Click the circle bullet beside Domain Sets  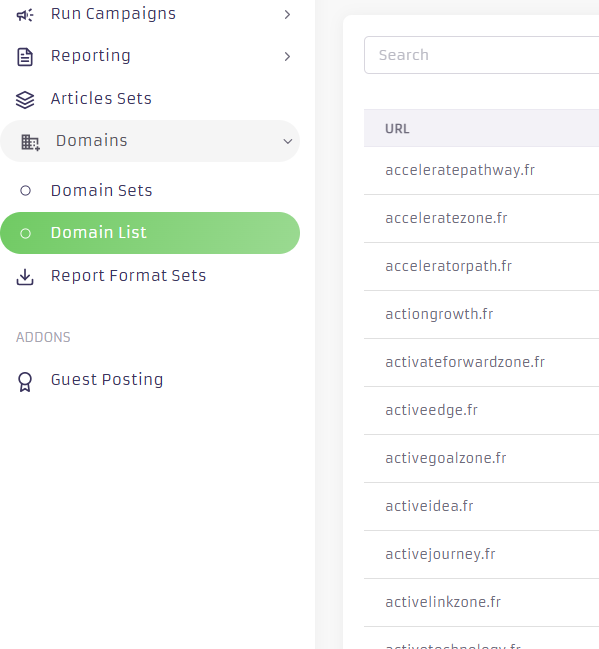pos(25,191)
